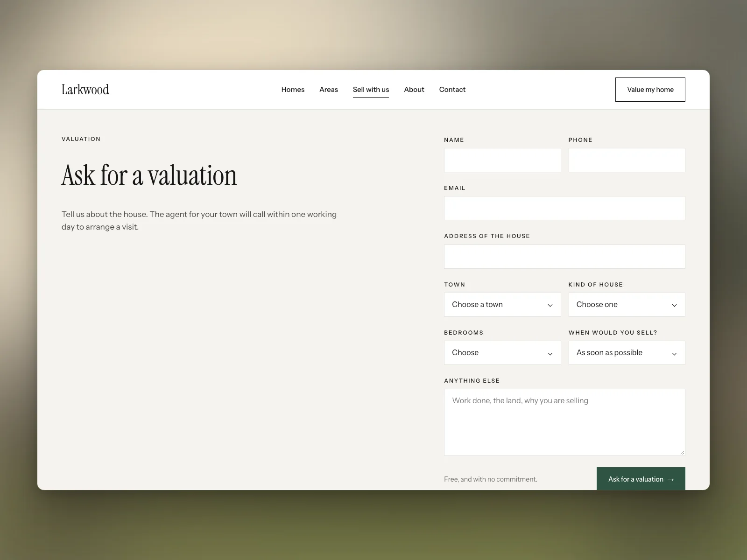
Task: Click the 'Free, and with no commitment.' text
Action: click(x=491, y=479)
